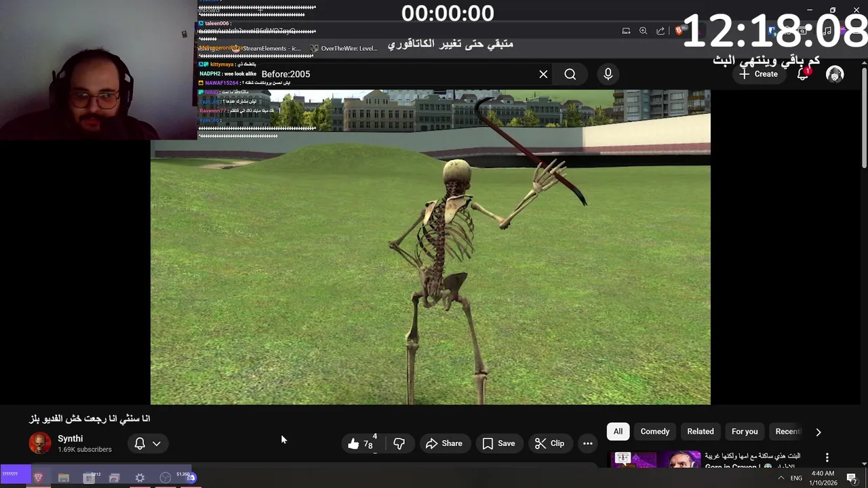868x488 pixels.
Task: Show more filter chips arrow
Action: (x=818, y=432)
